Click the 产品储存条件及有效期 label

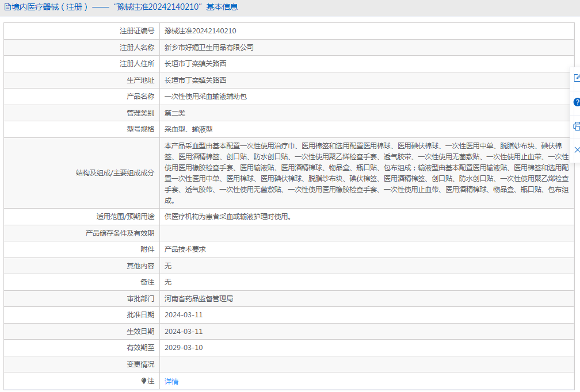tap(120, 233)
